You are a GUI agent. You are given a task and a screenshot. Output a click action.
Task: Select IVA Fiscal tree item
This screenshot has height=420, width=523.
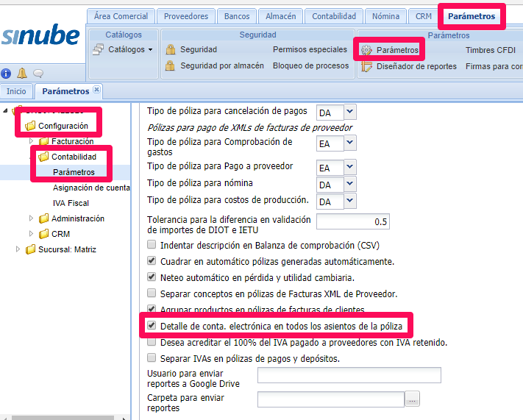(x=71, y=203)
